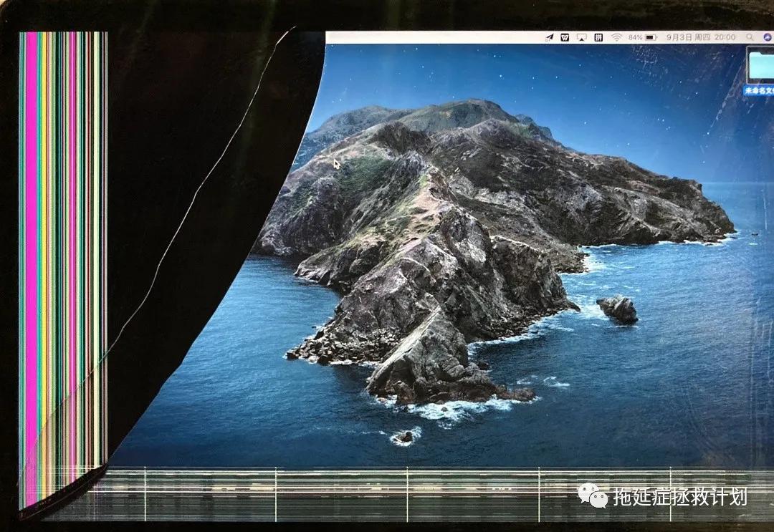This screenshot has height=532, width=774.
Task: Click the screen mirroring icon in the menu bar
Action: coord(580,37)
